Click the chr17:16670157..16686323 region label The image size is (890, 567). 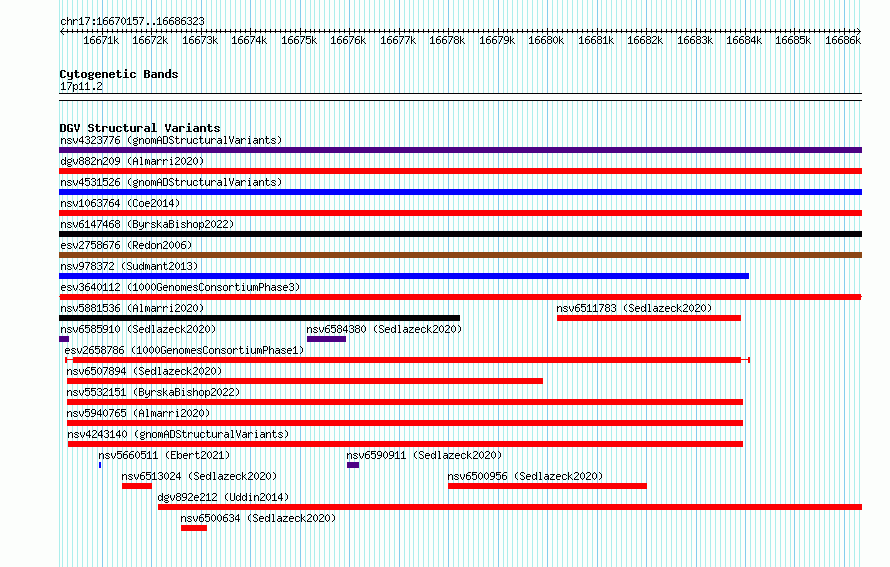pos(132,21)
